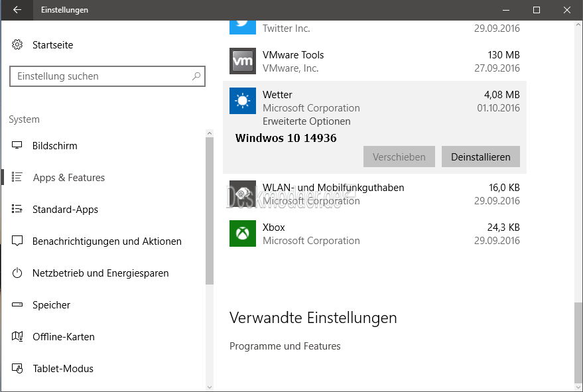Open Netzbetrieb und Energiesparen settings
Image resolution: width=583 pixels, height=392 pixels.
point(100,273)
